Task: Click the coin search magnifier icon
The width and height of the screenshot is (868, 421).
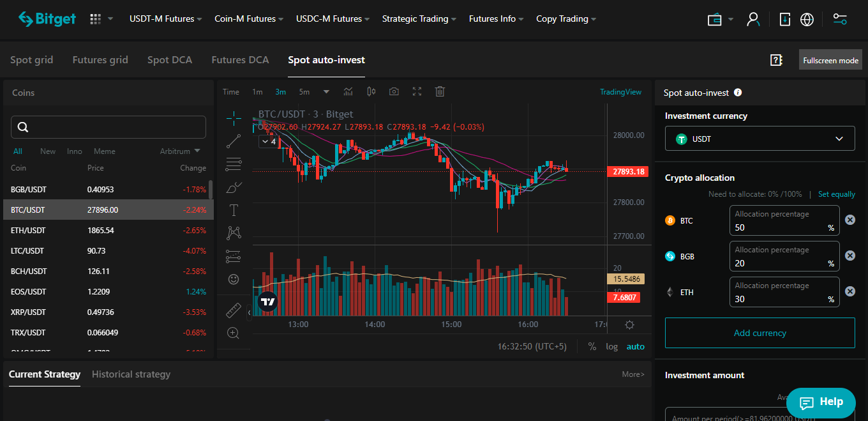Action: (x=23, y=127)
